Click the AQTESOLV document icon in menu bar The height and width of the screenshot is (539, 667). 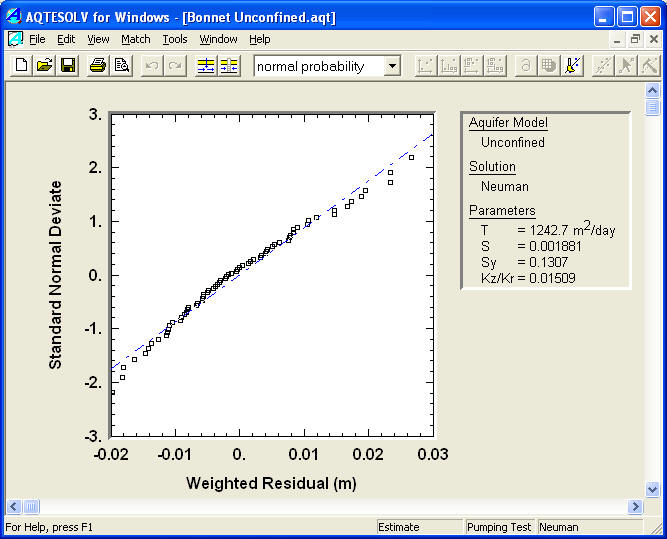coord(15,39)
